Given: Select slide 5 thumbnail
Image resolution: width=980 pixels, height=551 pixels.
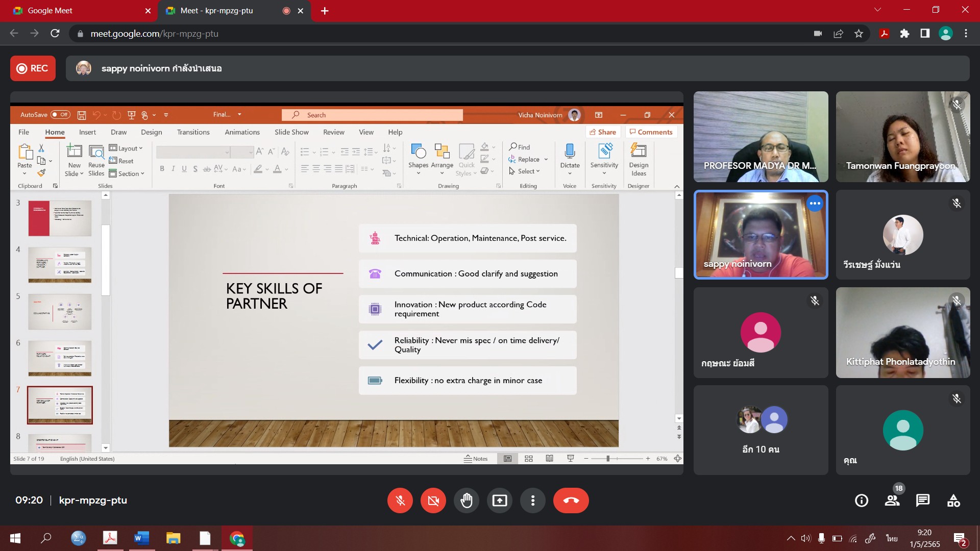Looking at the screenshot, I should 60,312.
